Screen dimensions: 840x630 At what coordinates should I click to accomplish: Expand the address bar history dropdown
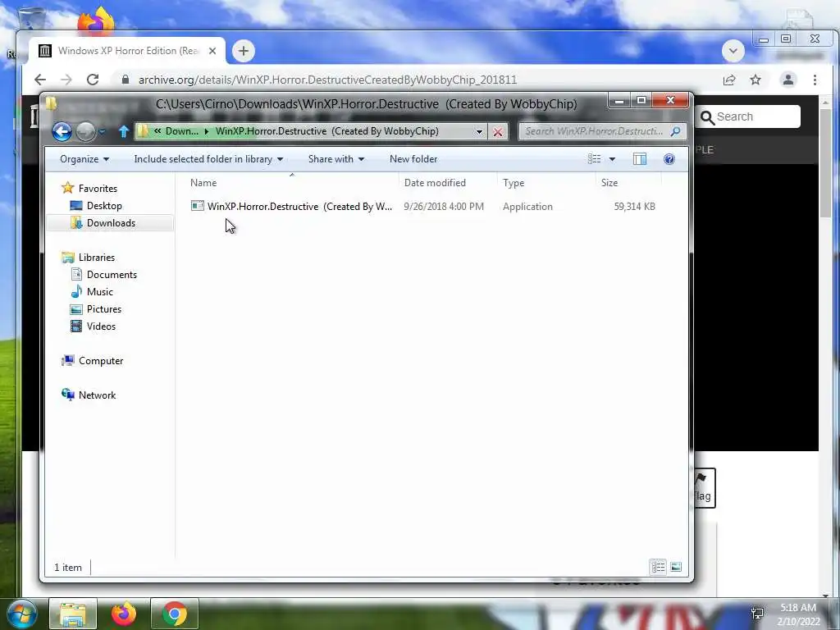(479, 132)
